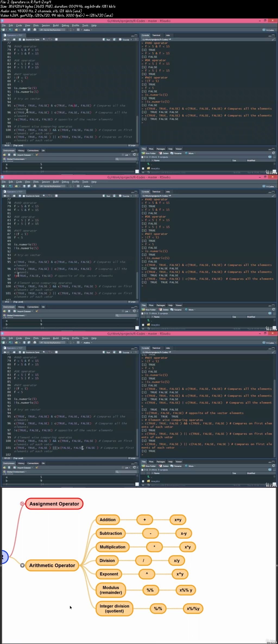
Task: Open the File menu in top RStudio frame
Action: coord(4,25)
